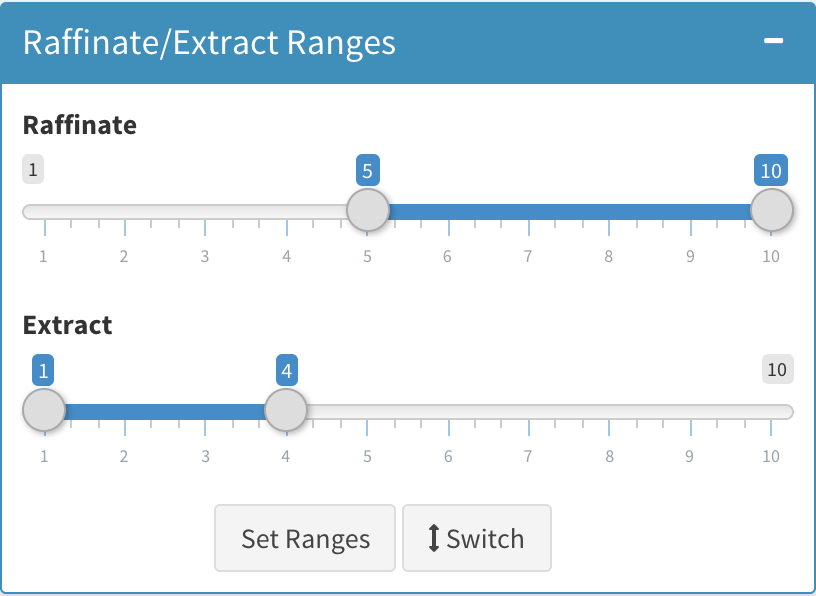Click the Extract slider track at 6

(x=448, y=411)
